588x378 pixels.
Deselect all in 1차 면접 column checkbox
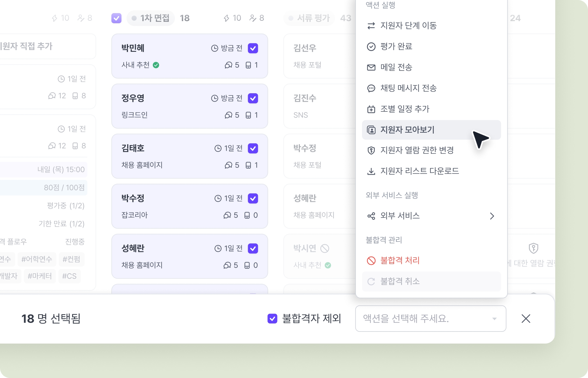click(116, 18)
